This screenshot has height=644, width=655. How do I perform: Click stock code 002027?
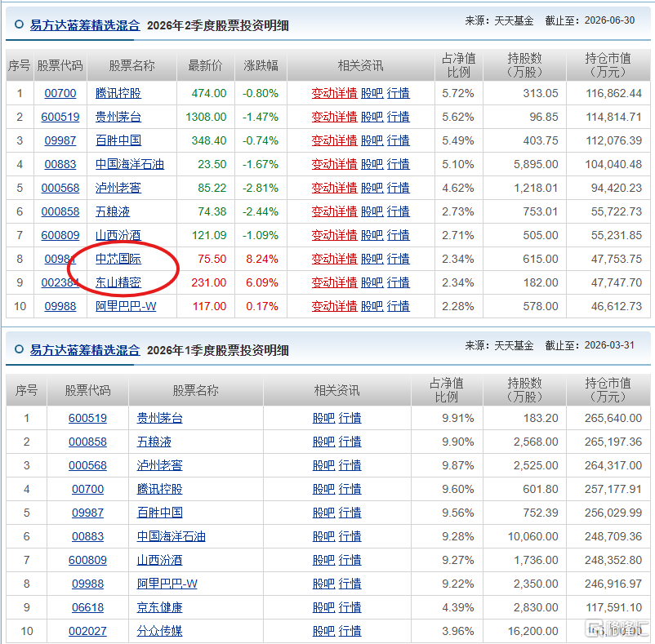pyautogui.click(x=87, y=632)
